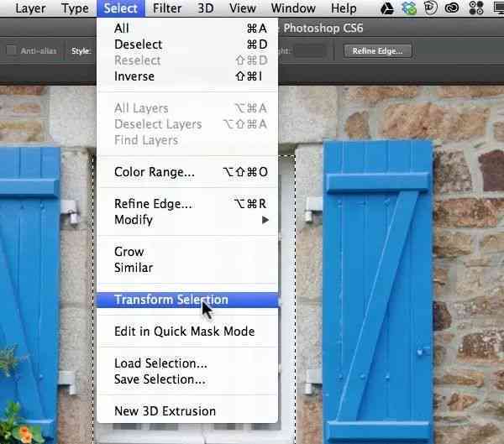Open the Window menu

click(x=293, y=8)
